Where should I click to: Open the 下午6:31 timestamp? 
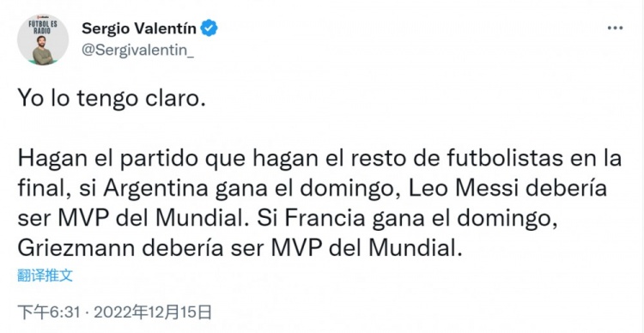(48, 312)
